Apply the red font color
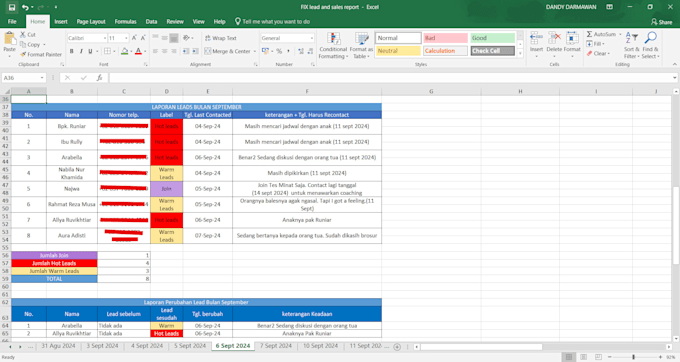The height and width of the screenshot is (362, 680). 138,51
